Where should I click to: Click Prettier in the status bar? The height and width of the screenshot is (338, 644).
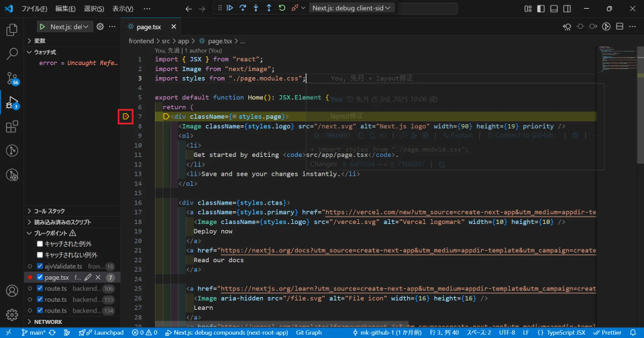[x=607, y=333]
